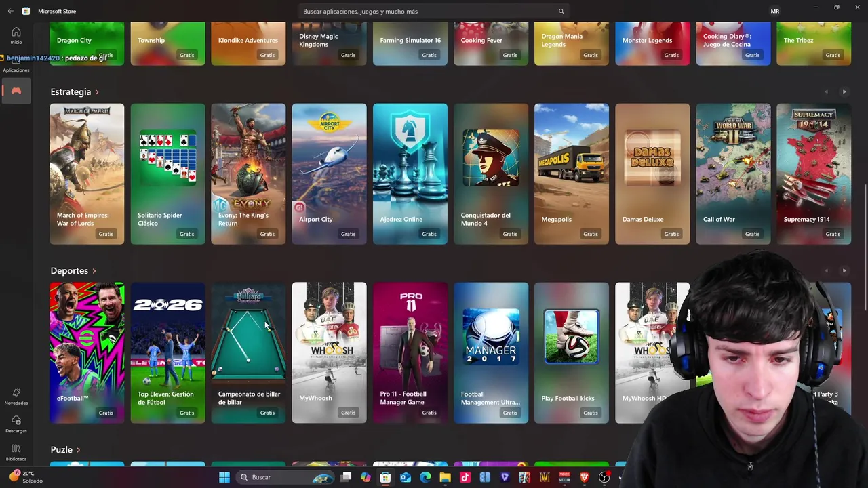Open Pro 11 - Football Manager Game
The width and height of the screenshot is (868, 488).
pyautogui.click(x=410, y=352)
